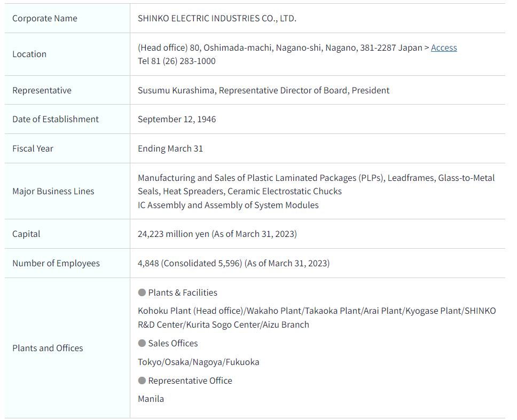Image resolution: width=517 pixels, height=420 pixels.
Task: Click the Date of Establishment label
Action: click(x=56, y=119)
